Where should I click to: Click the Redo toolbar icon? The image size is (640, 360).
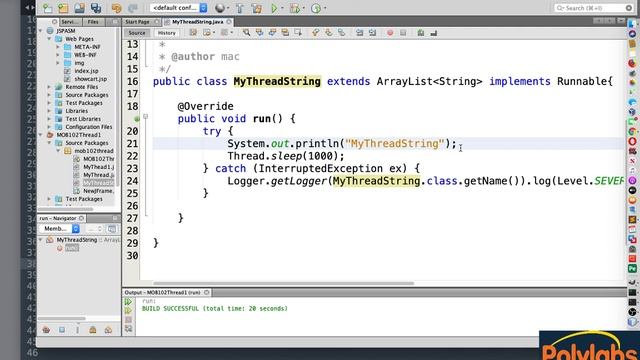click(133, 8)
